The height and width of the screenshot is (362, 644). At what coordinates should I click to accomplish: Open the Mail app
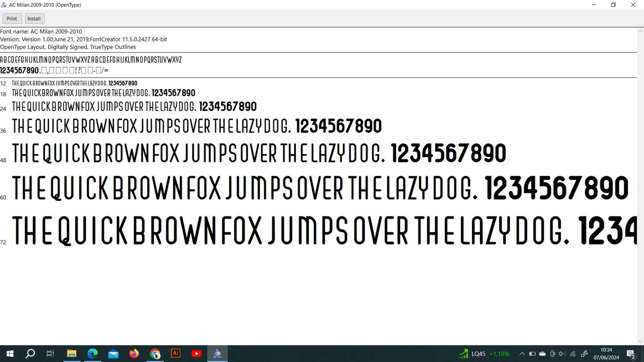[113, 354]
